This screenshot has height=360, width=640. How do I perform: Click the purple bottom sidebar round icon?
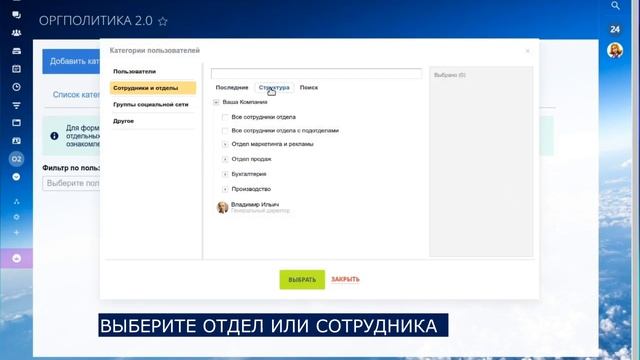tap(16, 258)
